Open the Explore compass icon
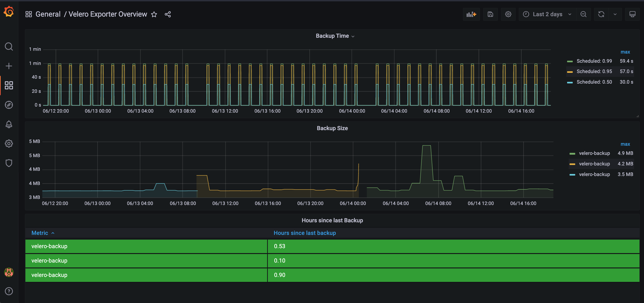This screenshot has width=644, height=303. [x=9, y=105]
